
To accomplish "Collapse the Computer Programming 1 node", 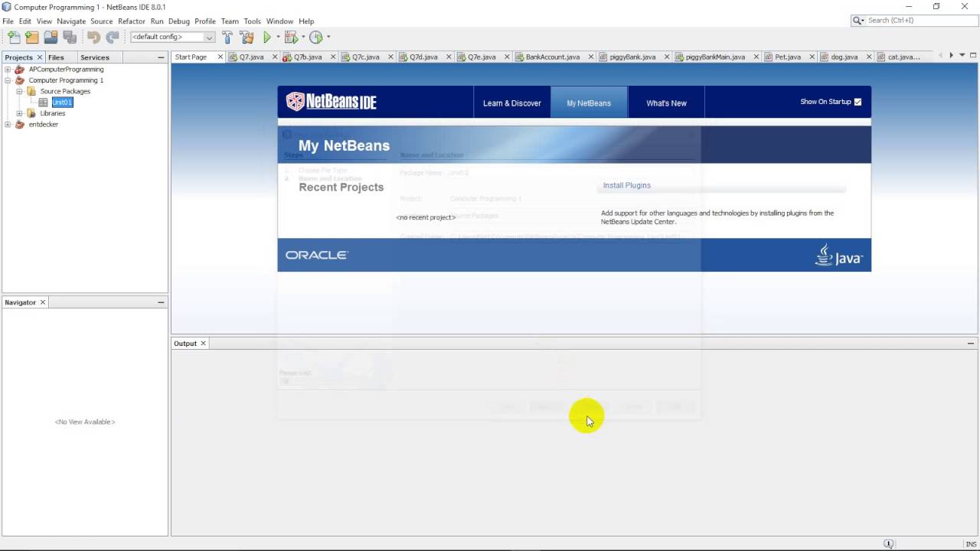I will (8, 80).
